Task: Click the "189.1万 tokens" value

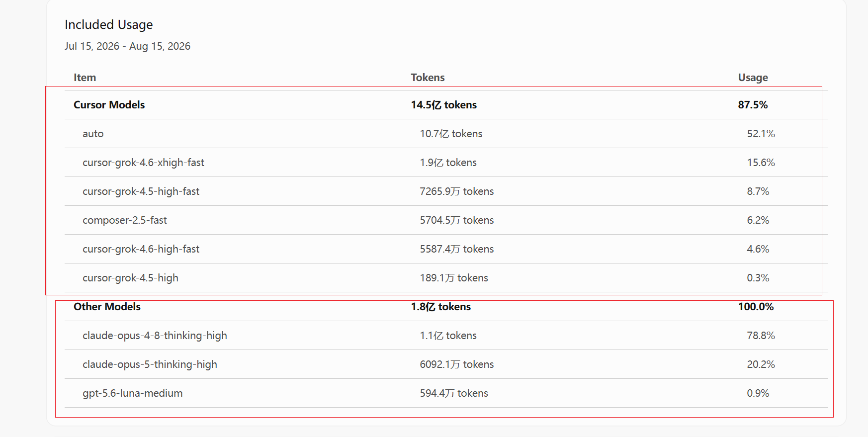Action: point(454,278)
